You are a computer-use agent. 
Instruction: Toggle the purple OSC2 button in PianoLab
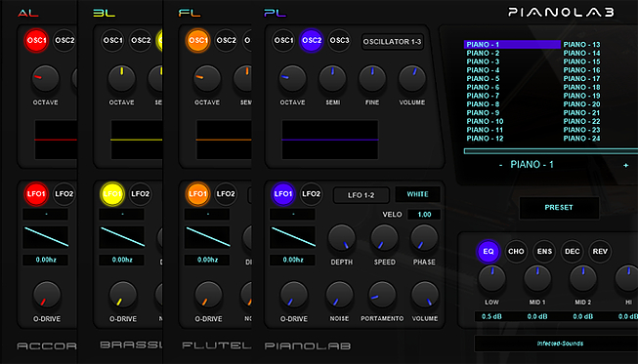(312, 41)
